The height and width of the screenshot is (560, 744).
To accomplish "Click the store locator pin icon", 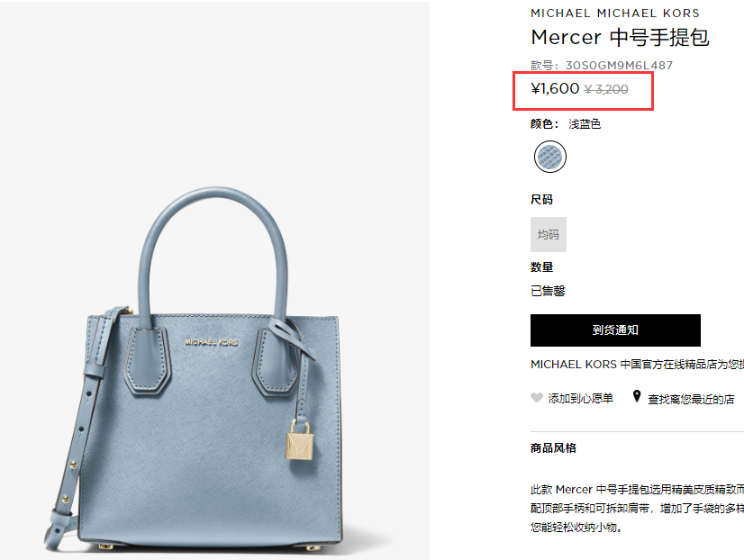I will [x=637, y=396].
